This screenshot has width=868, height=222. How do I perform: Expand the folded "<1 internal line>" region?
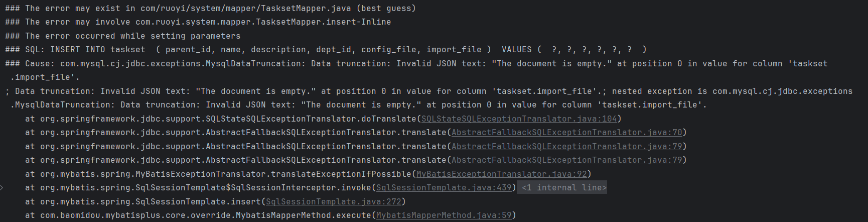563,188
